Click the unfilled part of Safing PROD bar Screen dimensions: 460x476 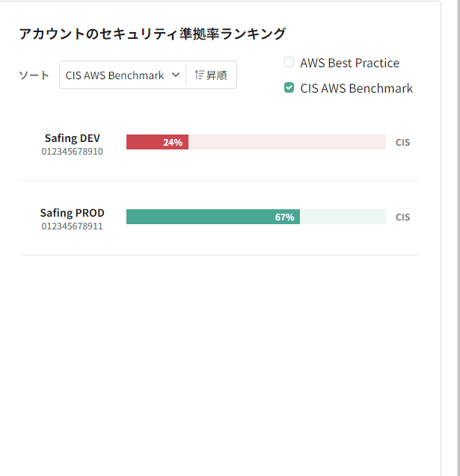coord(343,217)
